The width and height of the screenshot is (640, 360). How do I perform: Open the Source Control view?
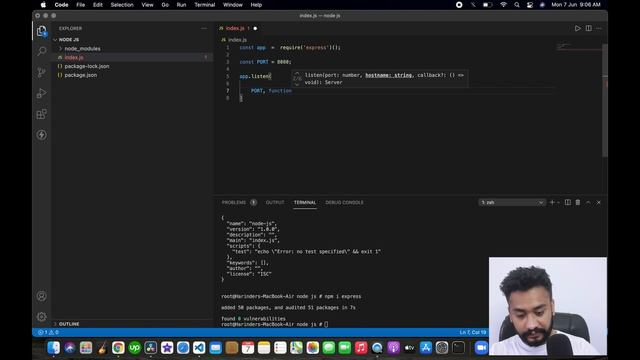(42, 73)
